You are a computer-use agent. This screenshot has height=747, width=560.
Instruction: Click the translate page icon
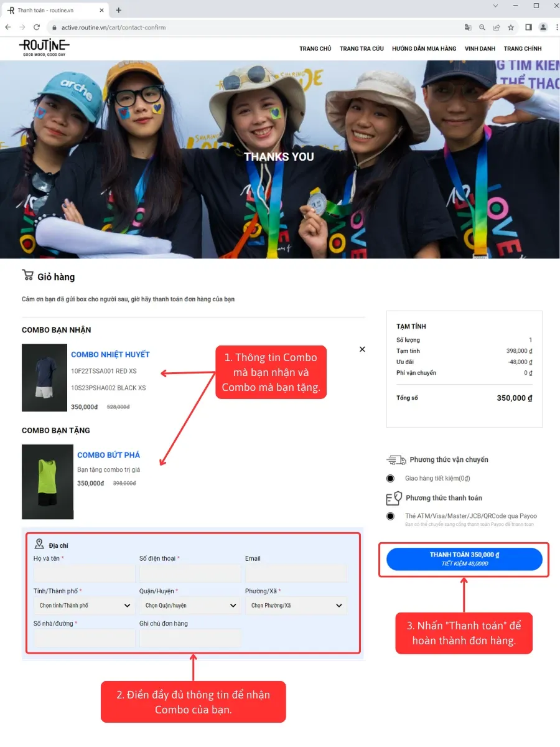[x=468, y=27]
